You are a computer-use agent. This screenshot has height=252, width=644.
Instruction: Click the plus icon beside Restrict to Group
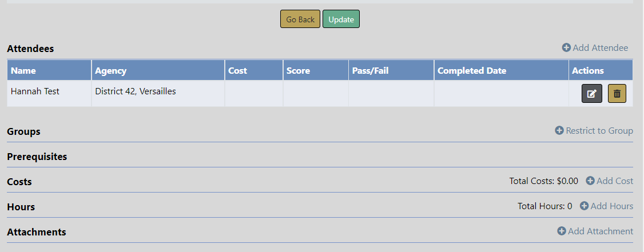click(559, 130)
